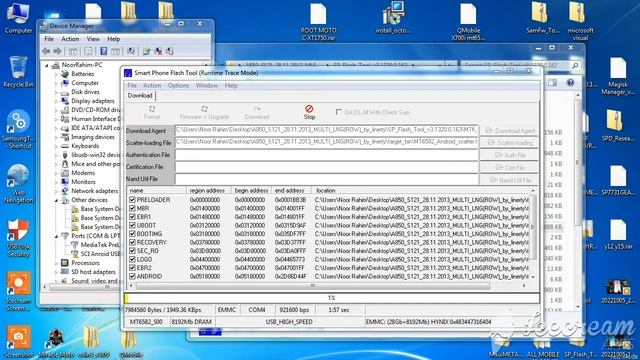Uncheck the BOOTIMG partition checkbox
Image resolution: width=640 pixels, height=360 pixels.
[132, 234]
